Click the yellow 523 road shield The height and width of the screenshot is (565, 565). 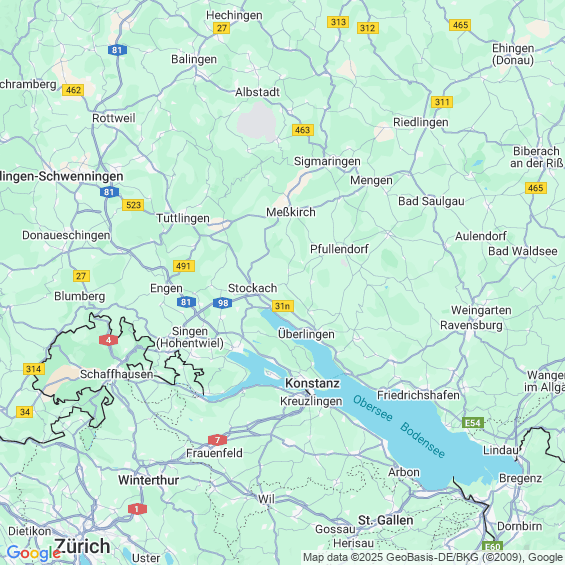point(133,205)
